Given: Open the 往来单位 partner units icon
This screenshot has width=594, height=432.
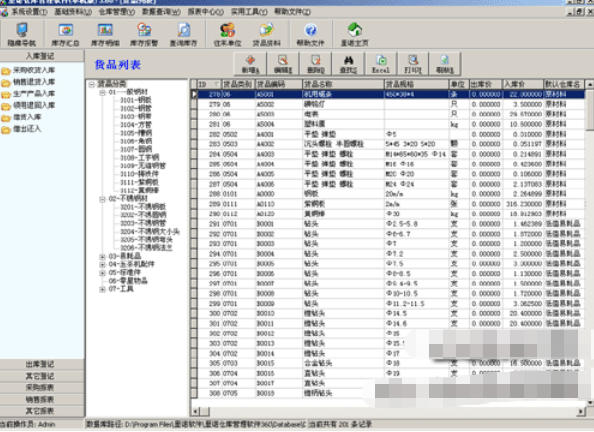Looking at the screenshot, I should [x=227, y=34].
